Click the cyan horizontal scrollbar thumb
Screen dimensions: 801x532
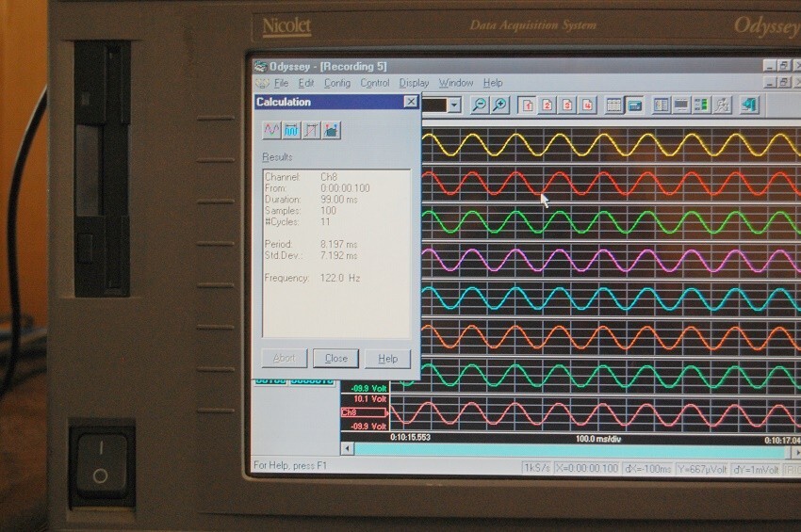coord(569,450)
